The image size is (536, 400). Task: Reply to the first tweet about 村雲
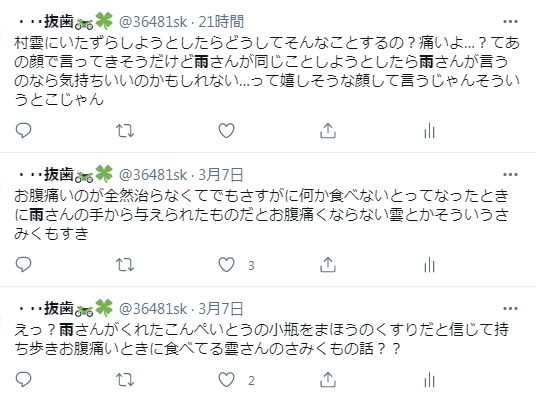(23, 131)
